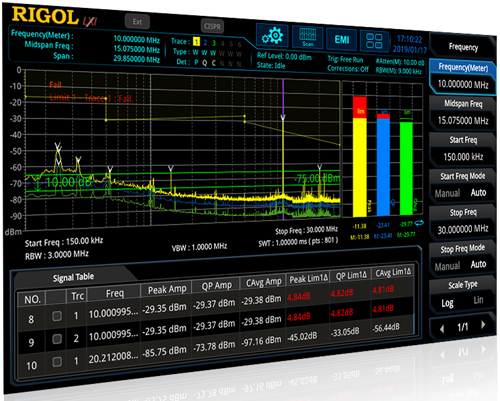Select the CISPR button
Image resolution: width=500 pixels, height=401 pixels.
pyautogui.click(x=212, y=26)
